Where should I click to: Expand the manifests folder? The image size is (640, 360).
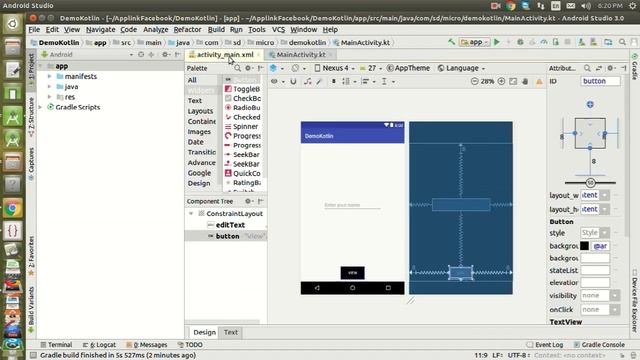pyautogui.click(x=49, y=76)
